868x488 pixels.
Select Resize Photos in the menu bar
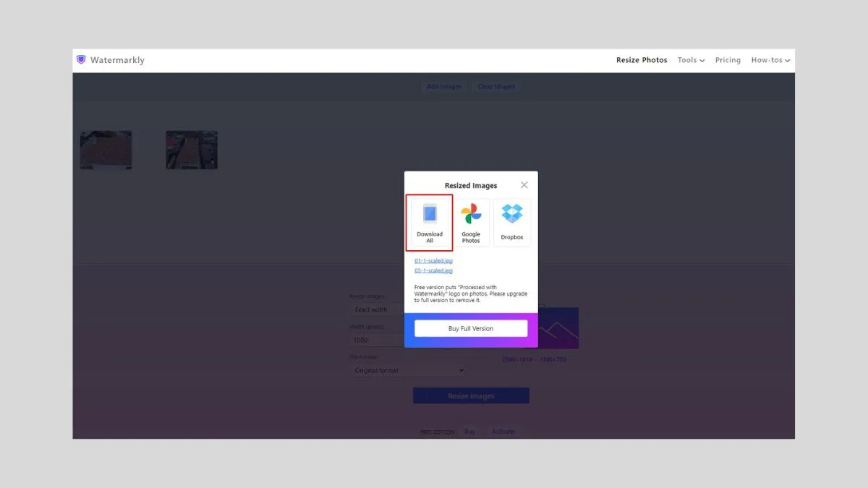642,60
